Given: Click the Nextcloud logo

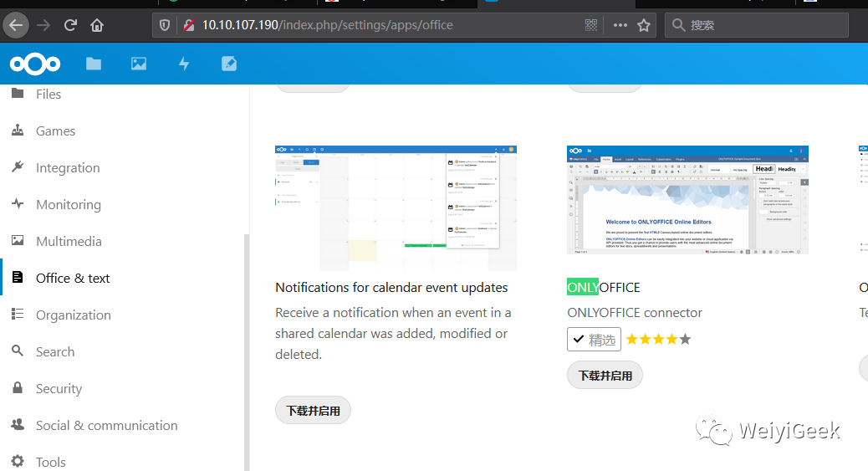Looking at the screenshot, I should [x=35, y=64].
